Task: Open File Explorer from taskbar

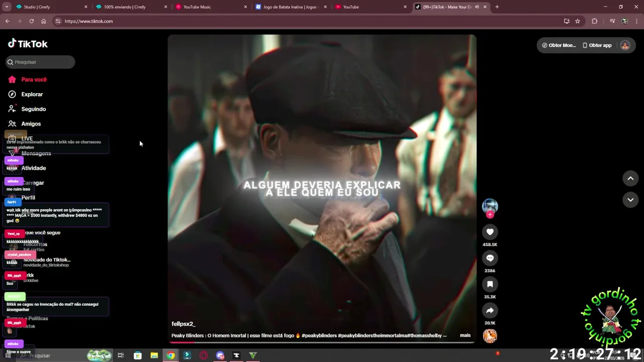Action: [x=154, y=355]
